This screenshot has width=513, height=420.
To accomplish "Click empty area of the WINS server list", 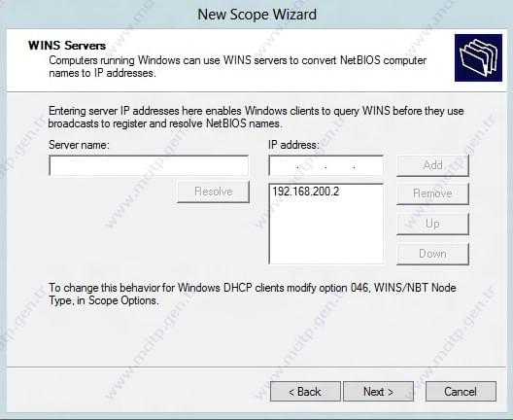I will point(325,232).
